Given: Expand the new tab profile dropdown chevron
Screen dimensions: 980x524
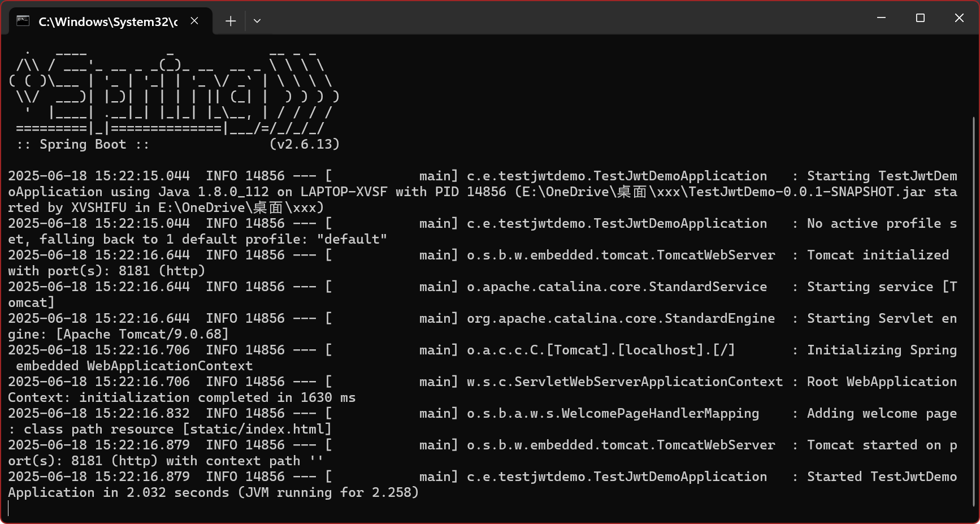Looking at the screenshot, I should 257,21.
